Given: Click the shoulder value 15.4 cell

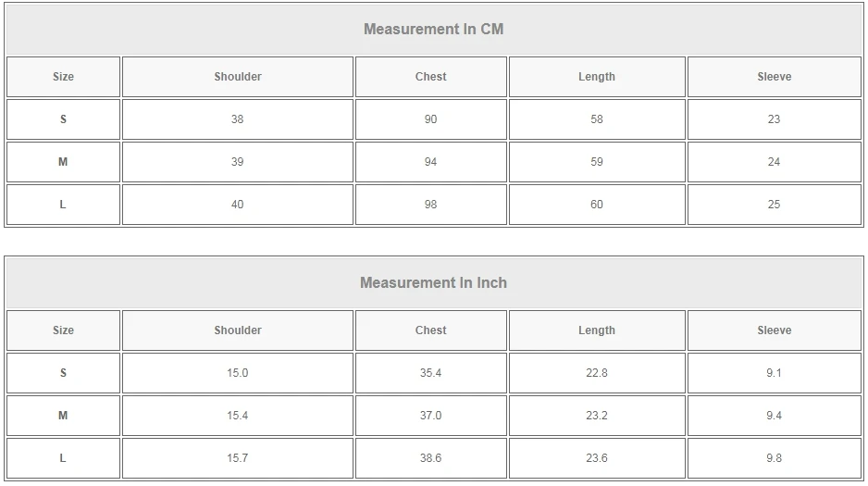Looking at the screenshot, I should (x=238, y=416).
